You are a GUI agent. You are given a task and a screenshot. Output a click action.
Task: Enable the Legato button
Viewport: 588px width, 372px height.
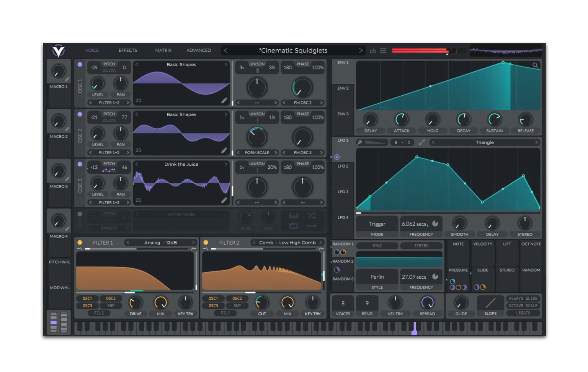(523, 313)
